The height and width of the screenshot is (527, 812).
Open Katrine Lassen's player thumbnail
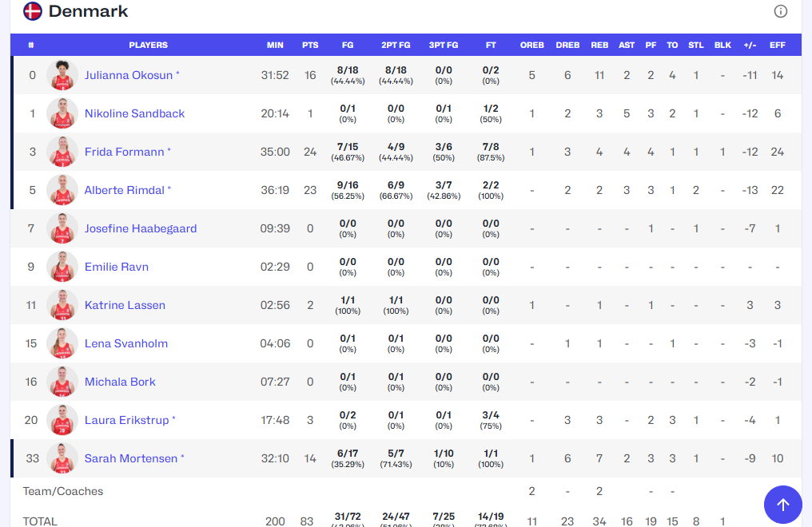tap(62, 305)
